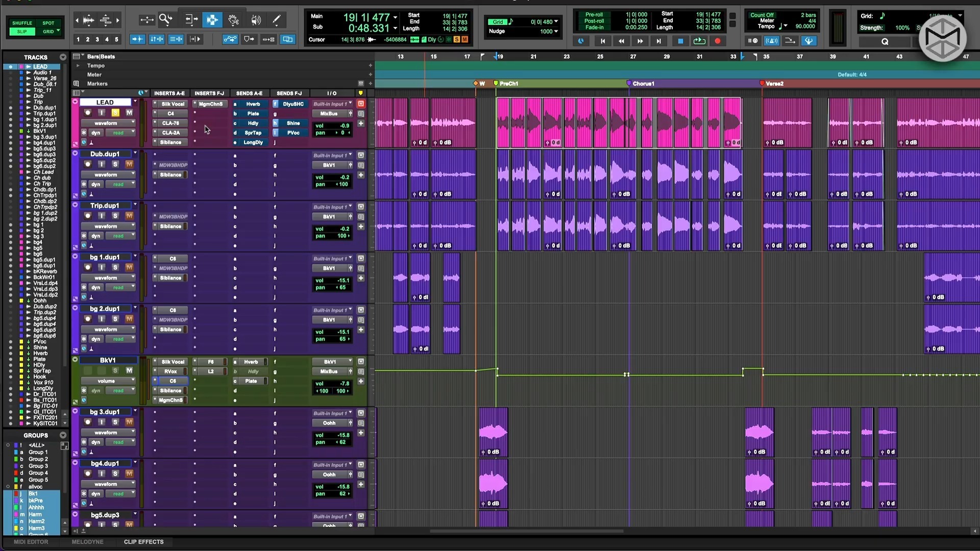Select the Zoomer tool in the toolbar
Viewport: 980px width, 551px height.
click(166, 20)
